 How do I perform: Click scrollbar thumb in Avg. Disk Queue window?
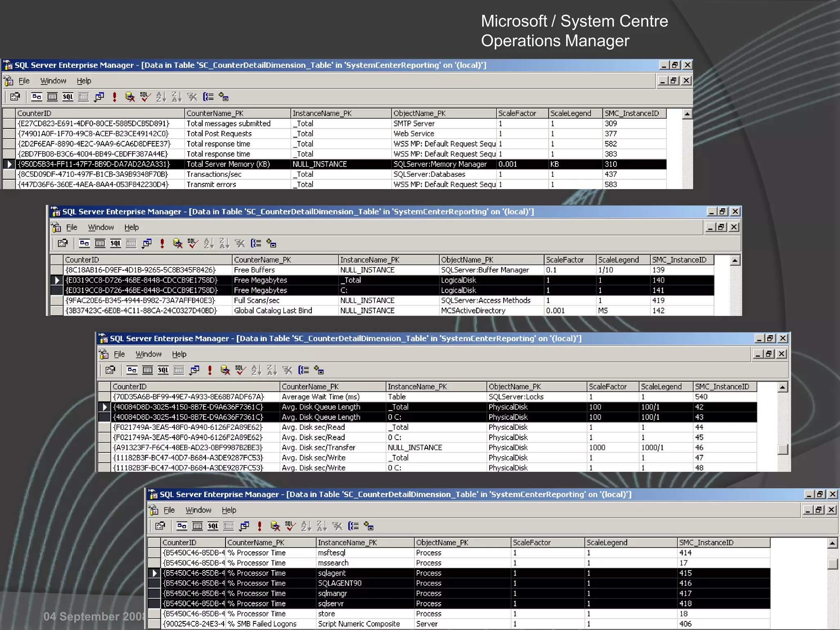(783, 449)
